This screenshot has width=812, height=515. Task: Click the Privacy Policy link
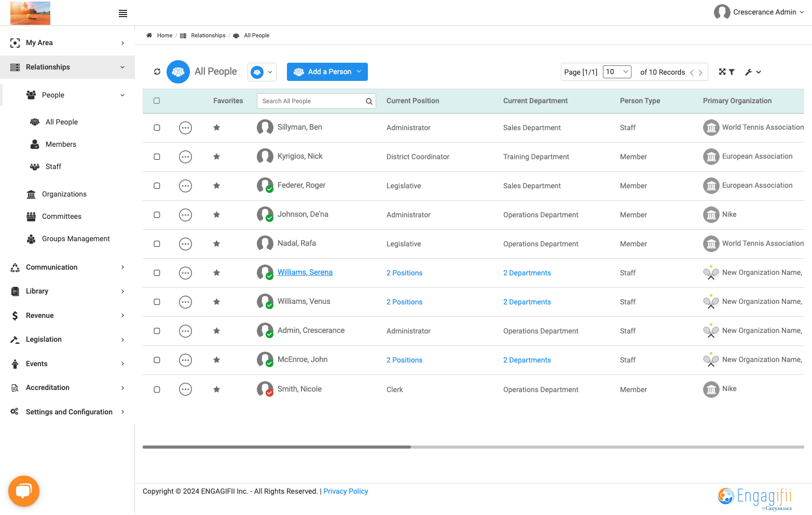(346, 491)
